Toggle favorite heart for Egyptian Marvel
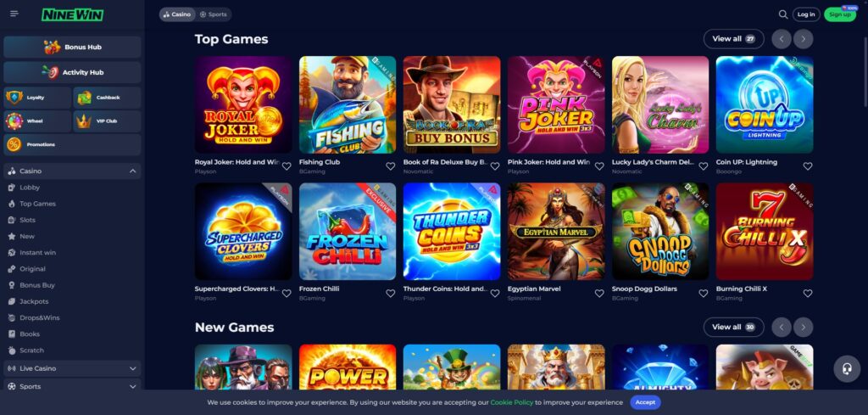 click(x=599, y=294)
